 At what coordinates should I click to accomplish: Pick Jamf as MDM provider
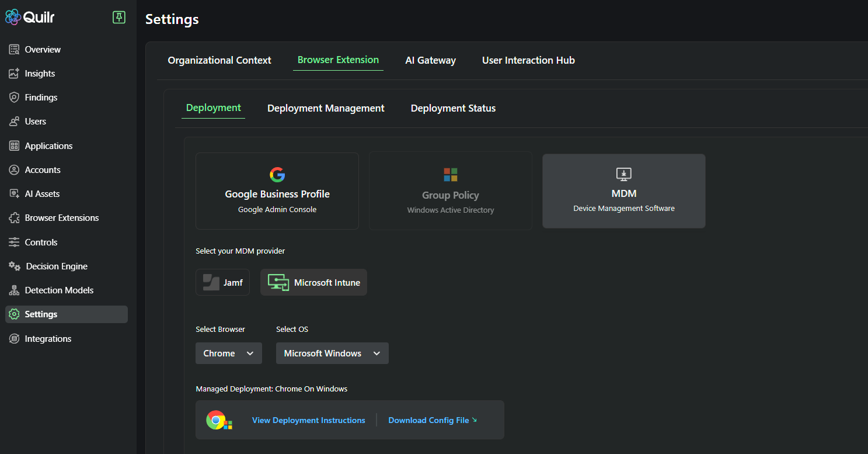(x=222, y=282)
